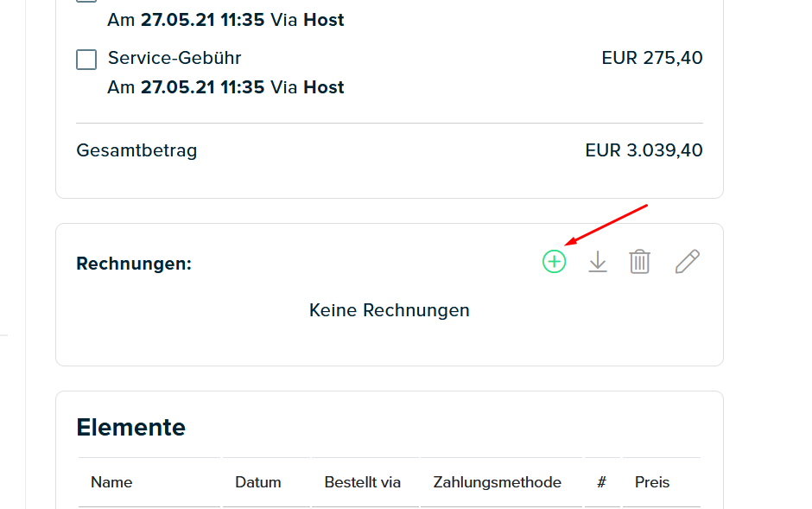This screenshot has width=812, height=509.
Task: Click the EUR 3.039,40 total amount
Action: [644, 150]
